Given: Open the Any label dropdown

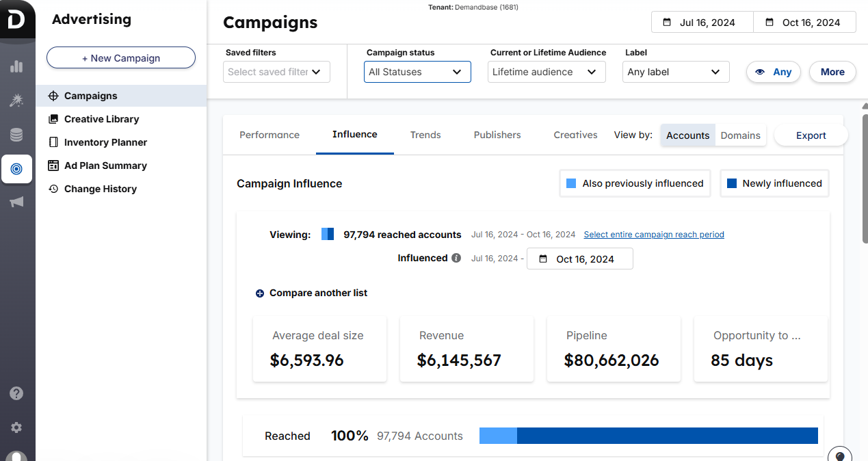Looking at the screenshot, I should 675,71.
